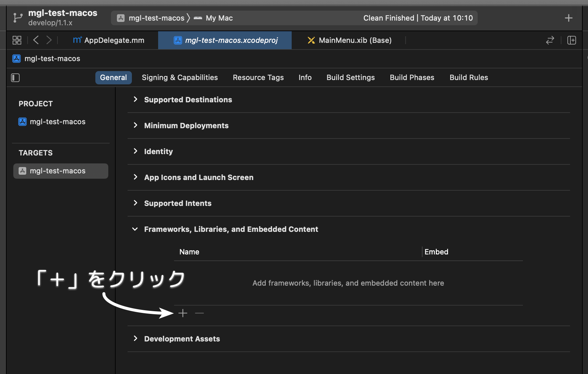
Task: Open the AppDelegate.mm tab
Action: [x=109, y=40]
